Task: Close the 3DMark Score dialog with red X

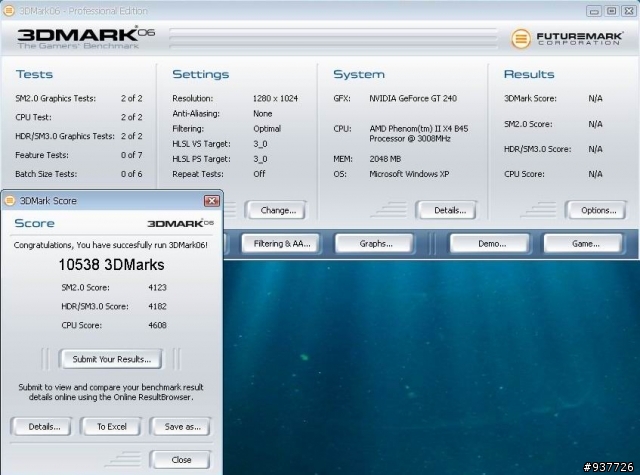Action: click(x=211, y=200)
